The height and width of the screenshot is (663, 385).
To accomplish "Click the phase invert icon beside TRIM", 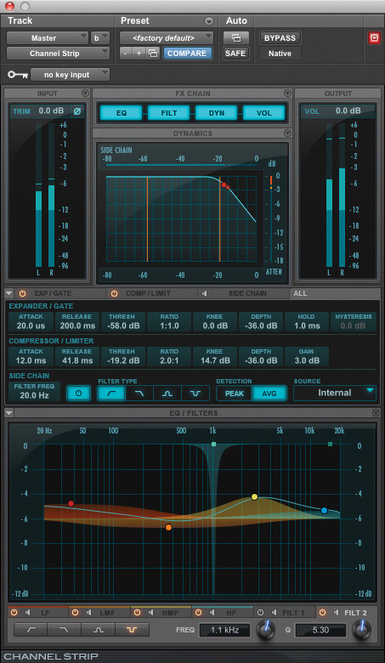I will pos(77,112).
